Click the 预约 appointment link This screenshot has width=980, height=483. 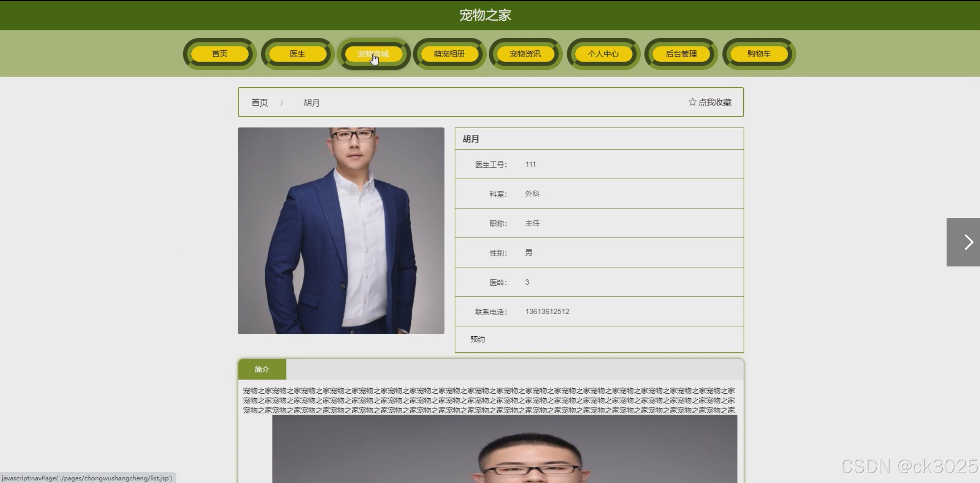[x=478, y=339]
